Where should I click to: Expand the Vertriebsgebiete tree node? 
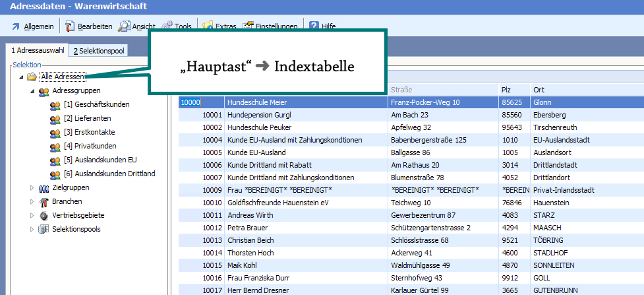coord(32,216)
